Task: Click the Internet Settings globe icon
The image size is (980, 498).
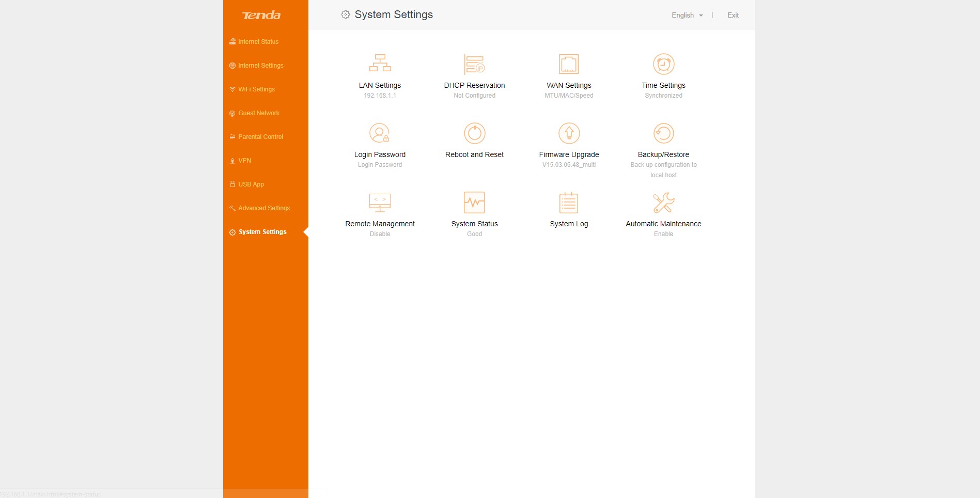Action: click(232, 66)
